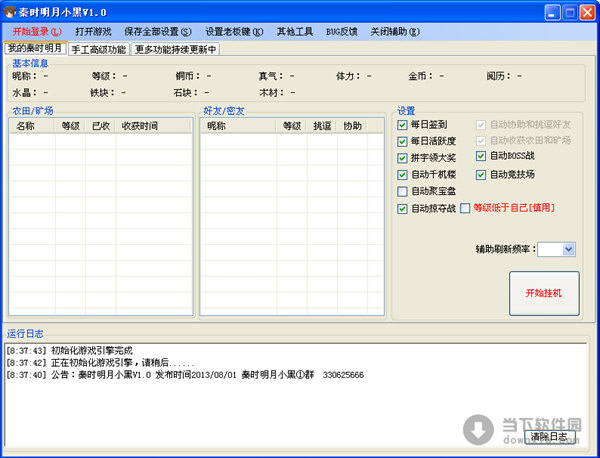The width and height of the screenshot is (600, 458).
Task: Minimize the 秦时明月小黑 window
Action: click(543, 12)
